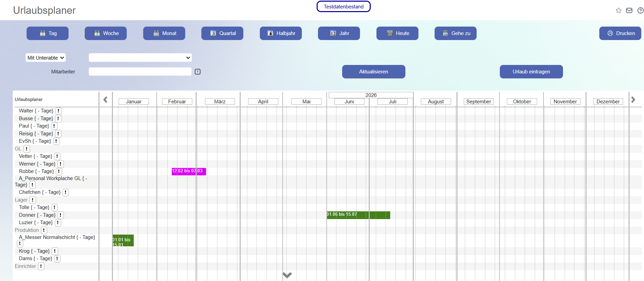This screenshot has height=281, width=644.
Task: Expand more rows with bottom chevron
Action: point(287,275)
